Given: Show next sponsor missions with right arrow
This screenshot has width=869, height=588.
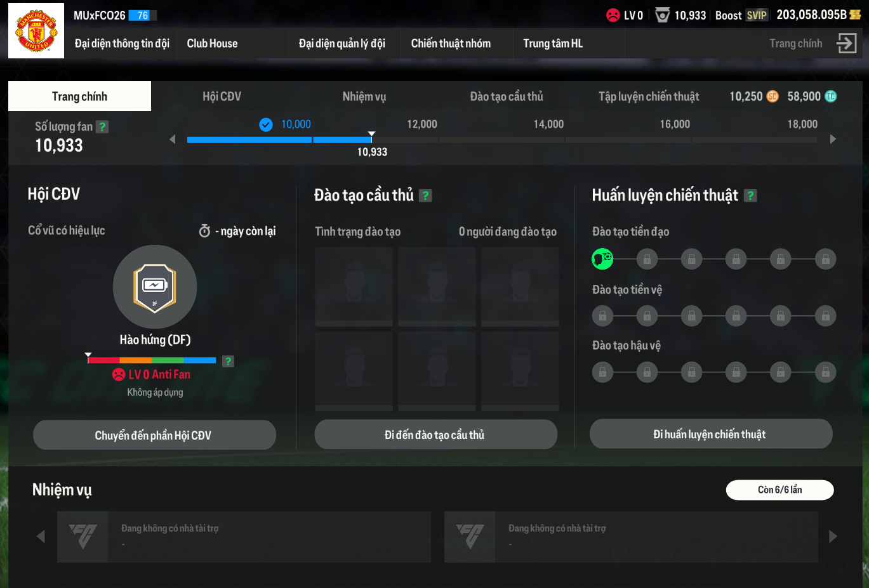Looking at the screenshot, I should coord(833,537).
